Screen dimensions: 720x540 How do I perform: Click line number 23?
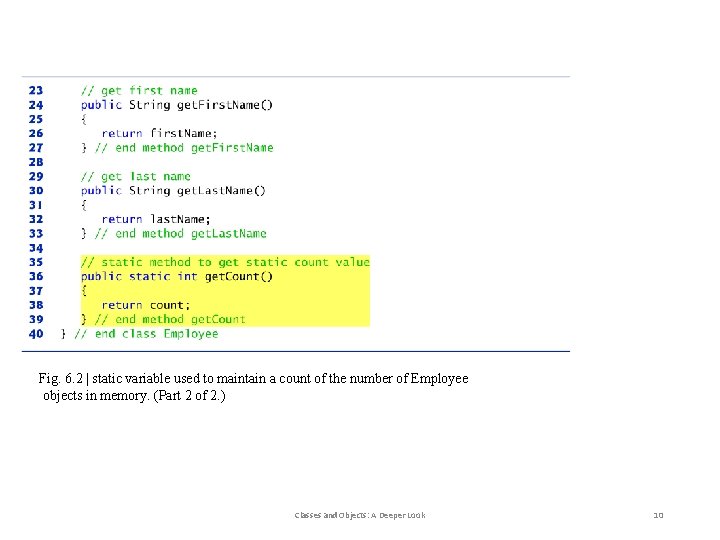click(36, 90)
